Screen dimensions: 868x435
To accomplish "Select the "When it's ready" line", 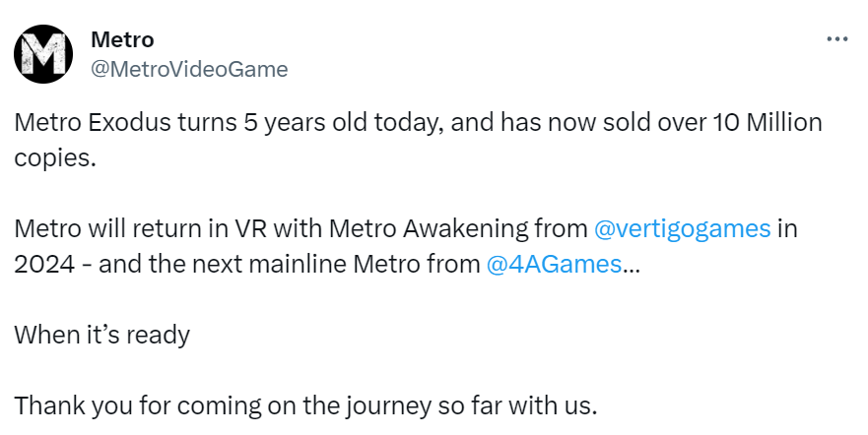I will pyautogui.click(x=101, y=335).
